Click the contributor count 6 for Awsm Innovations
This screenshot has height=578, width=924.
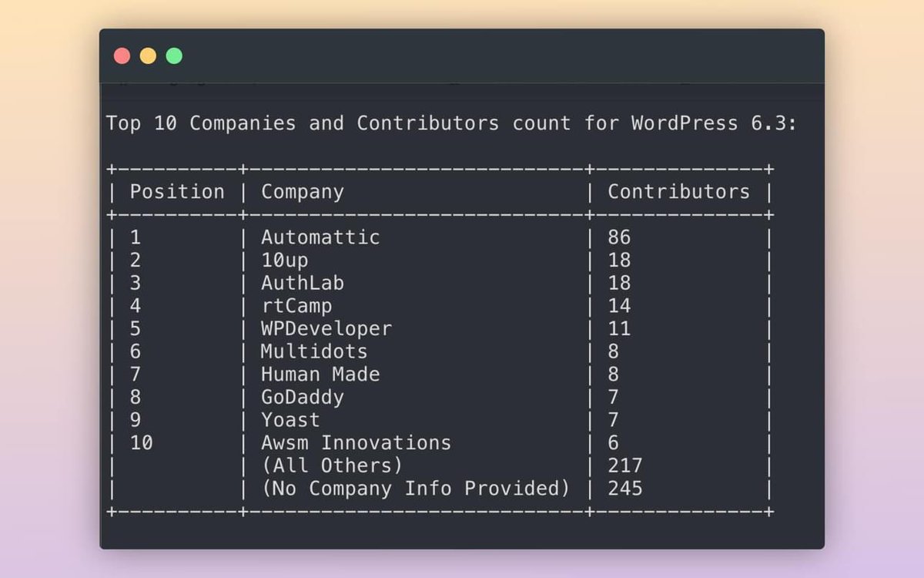point(614,443)
